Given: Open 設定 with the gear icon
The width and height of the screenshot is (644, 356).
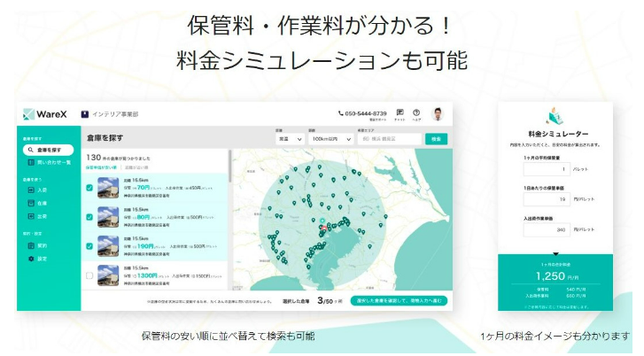Looking at the screenshot, I should (x=37, y=259).
